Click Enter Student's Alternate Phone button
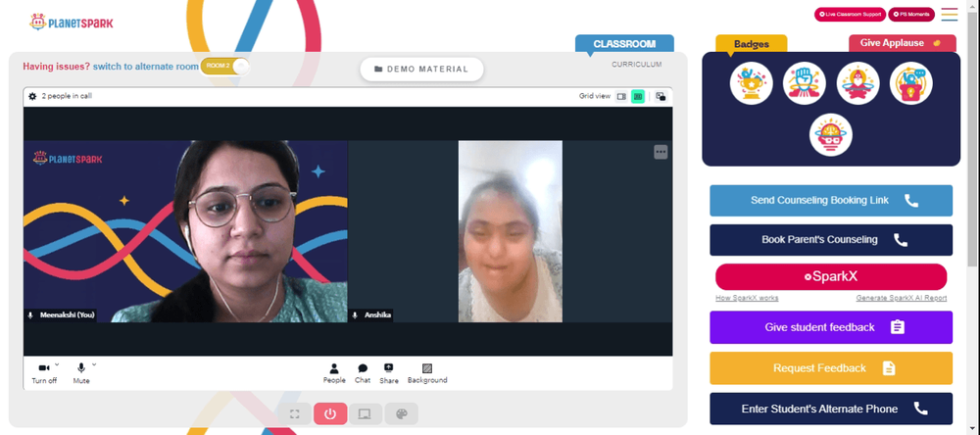This screenshot has height=435, width=980. point(831,409)
